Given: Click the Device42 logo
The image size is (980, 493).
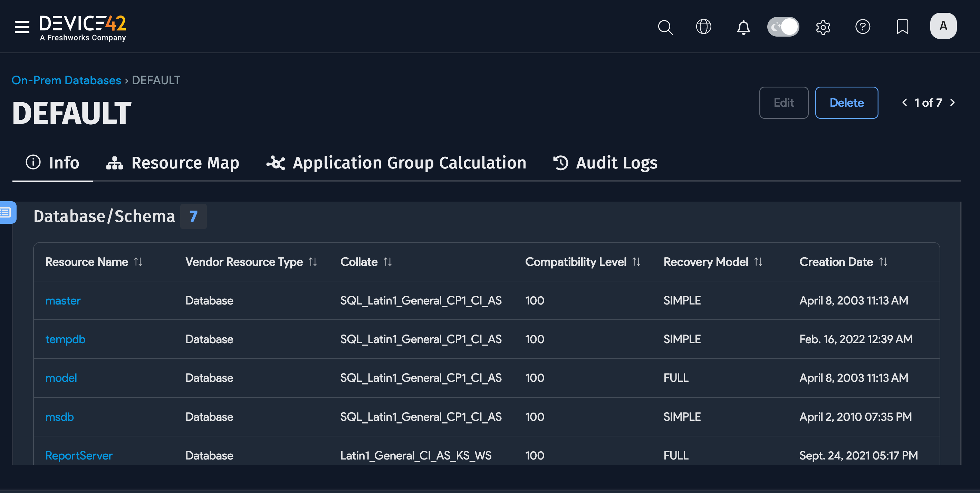Looking at the screenshot, I should pos(82,27).
